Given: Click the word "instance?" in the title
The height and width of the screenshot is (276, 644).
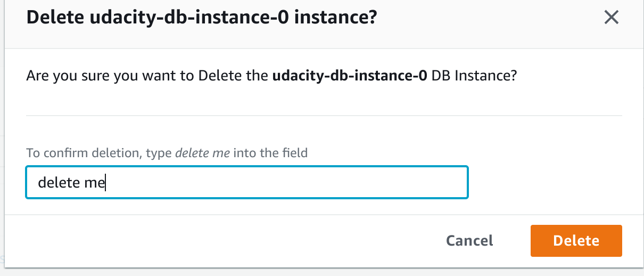Looking at the screenshot, I should (x=335, y=18).
